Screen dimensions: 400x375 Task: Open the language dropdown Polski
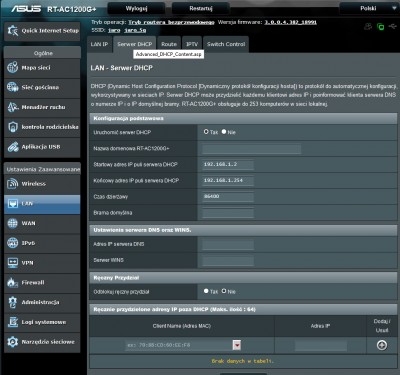click(369, 8)
